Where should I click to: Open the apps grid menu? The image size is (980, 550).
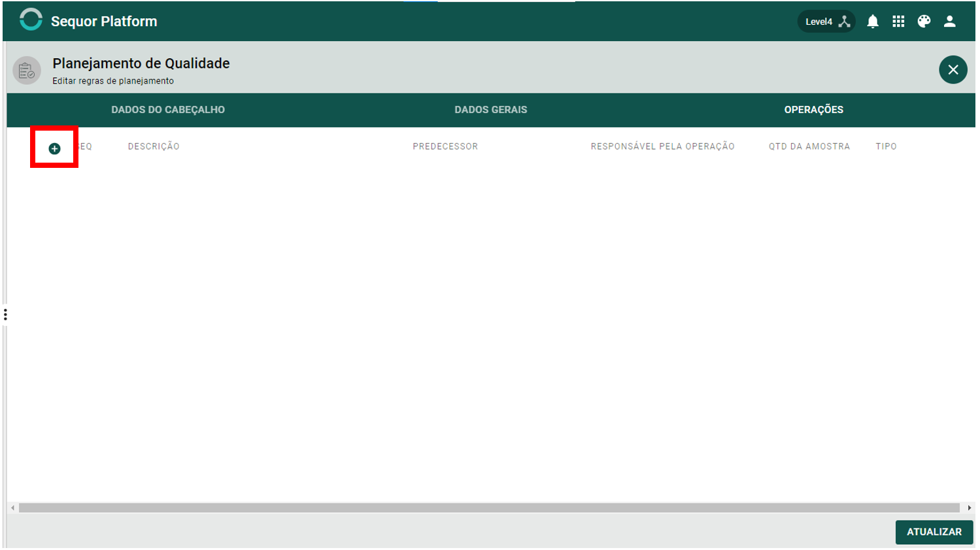pyautogui.click(x=898, y=22)
